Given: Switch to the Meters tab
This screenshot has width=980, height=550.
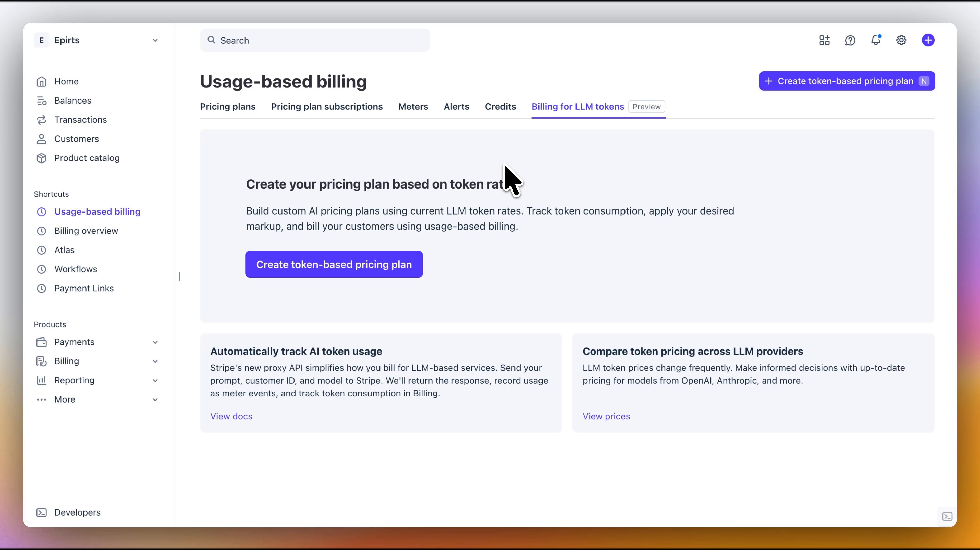Looking at the screenshot, I should (413, 107).
